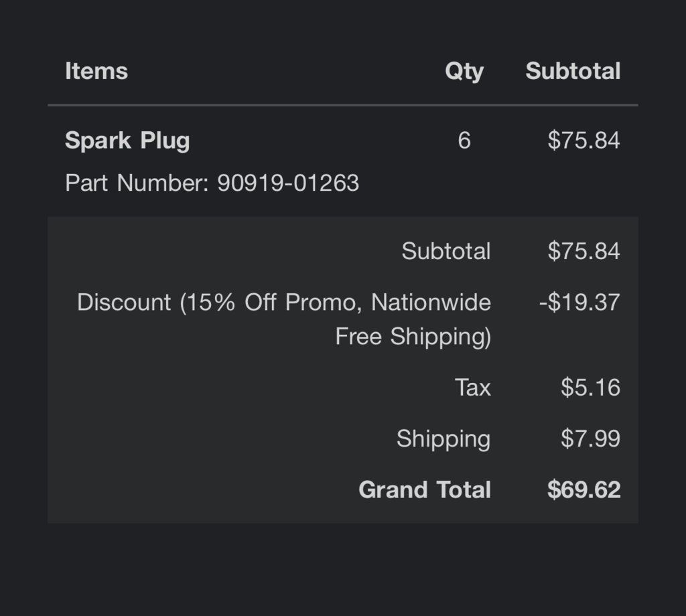Click the header divider line below Items
The width and height of the screenshot is (686, 616).
click(x=343, y=105)
